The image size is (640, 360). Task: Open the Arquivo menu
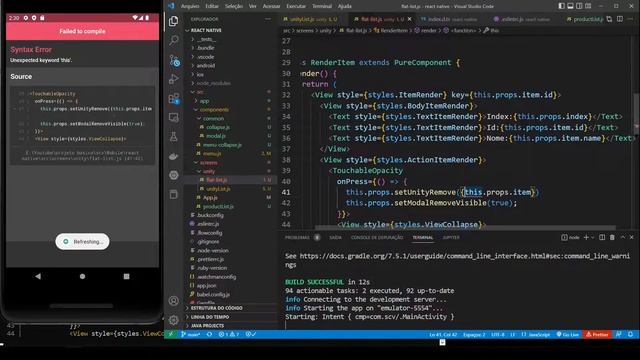(x=190, y=6)
